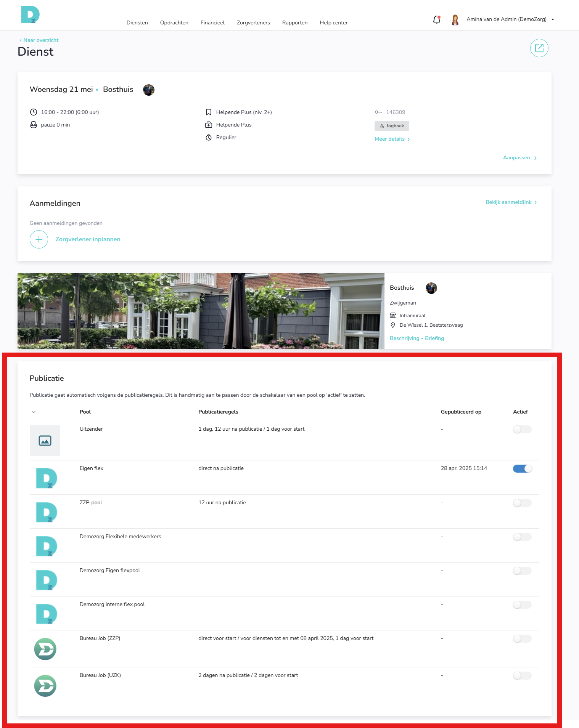Click the Pool column header
Image resolution: width=579 pixels, height=728 pixels.
(85, 412)
